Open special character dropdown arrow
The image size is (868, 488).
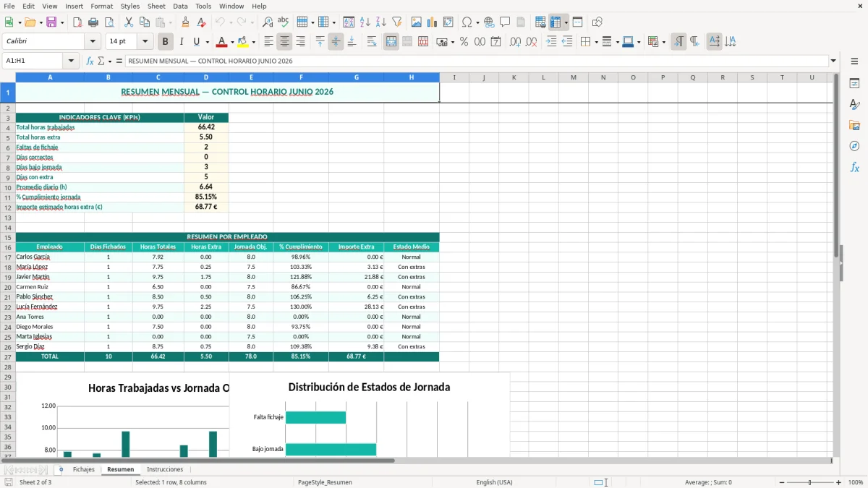tap(478, 22)
